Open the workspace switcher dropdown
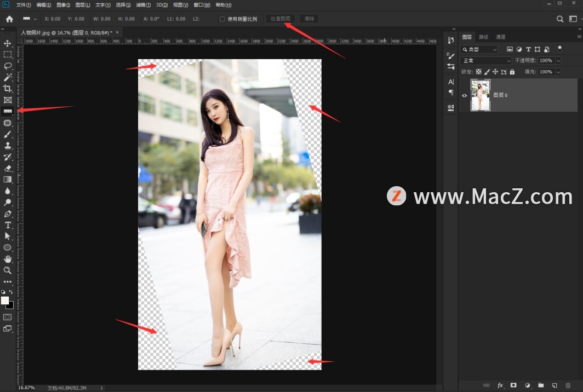The height and width of the screenshot is (392, 583). (x=574, y=19)
